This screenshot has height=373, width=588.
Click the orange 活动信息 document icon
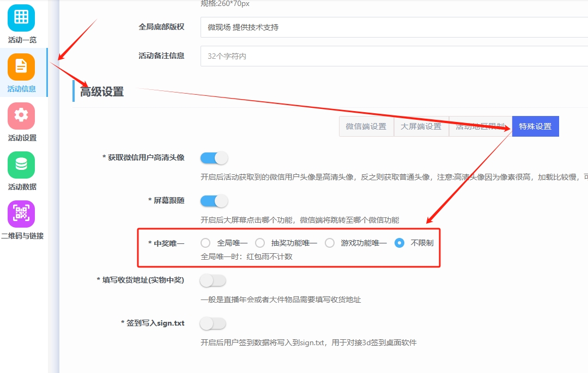(21, 66)
